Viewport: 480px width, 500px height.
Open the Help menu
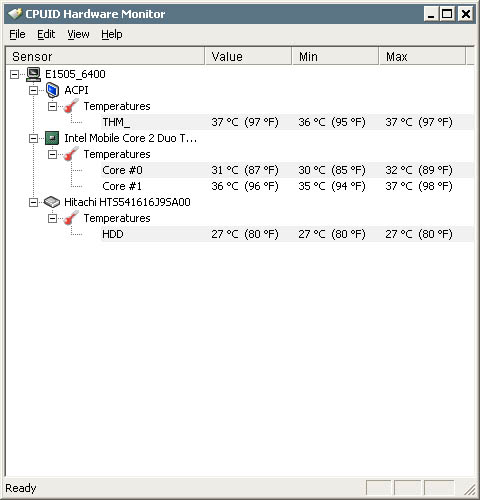112,34
